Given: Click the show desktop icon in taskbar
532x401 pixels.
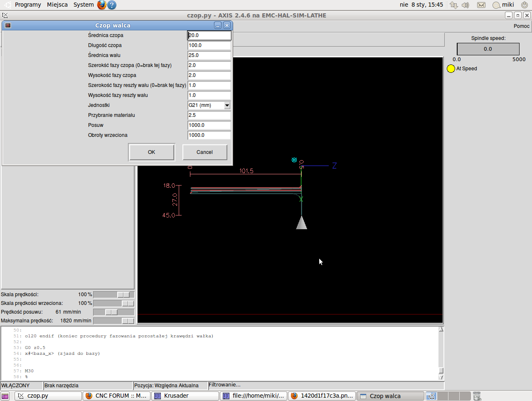Looking at the screenshot, I should pos(5,396).
